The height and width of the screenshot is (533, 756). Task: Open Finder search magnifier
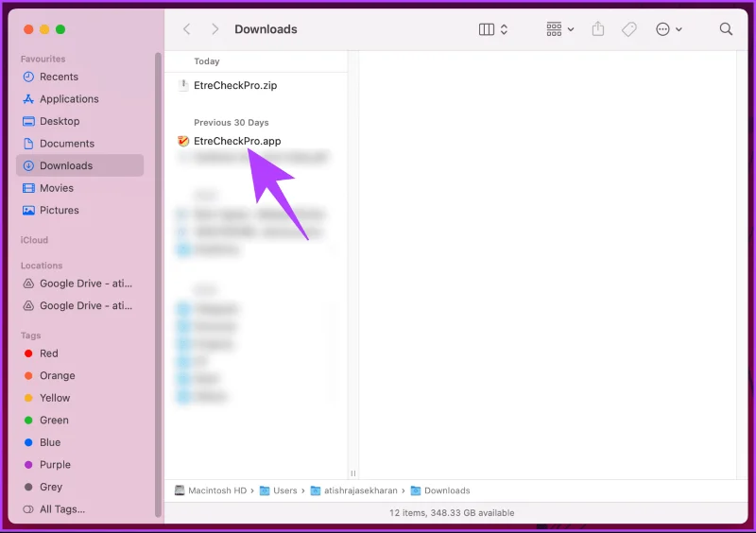pyautogui.click(x=726, y=29)
